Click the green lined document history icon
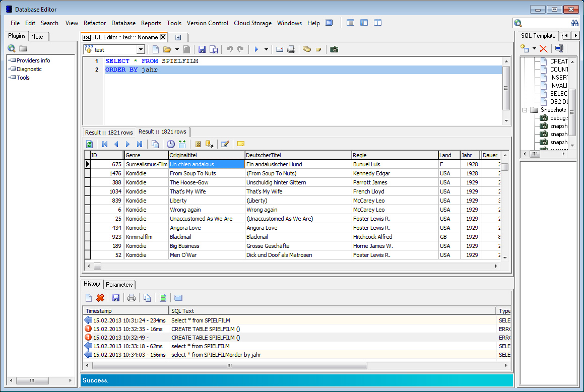The width and height of the screenshot is (584, 392). [163, 298]
